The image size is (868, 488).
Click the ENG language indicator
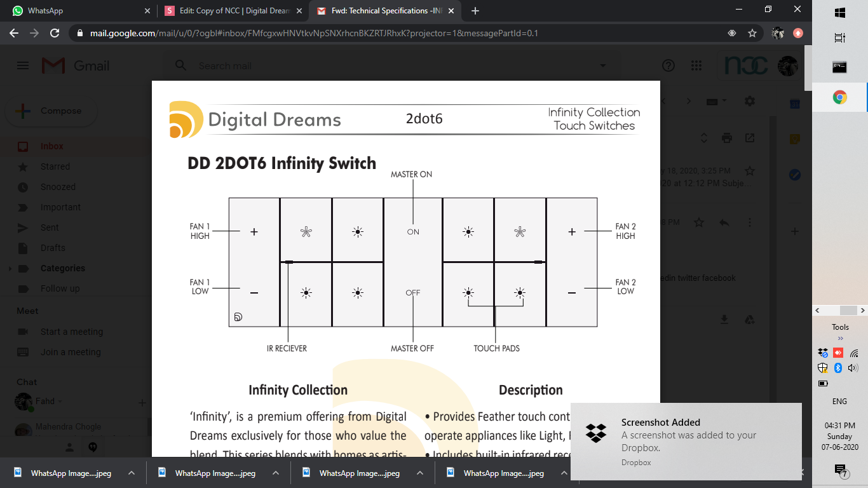pos(839,402)
